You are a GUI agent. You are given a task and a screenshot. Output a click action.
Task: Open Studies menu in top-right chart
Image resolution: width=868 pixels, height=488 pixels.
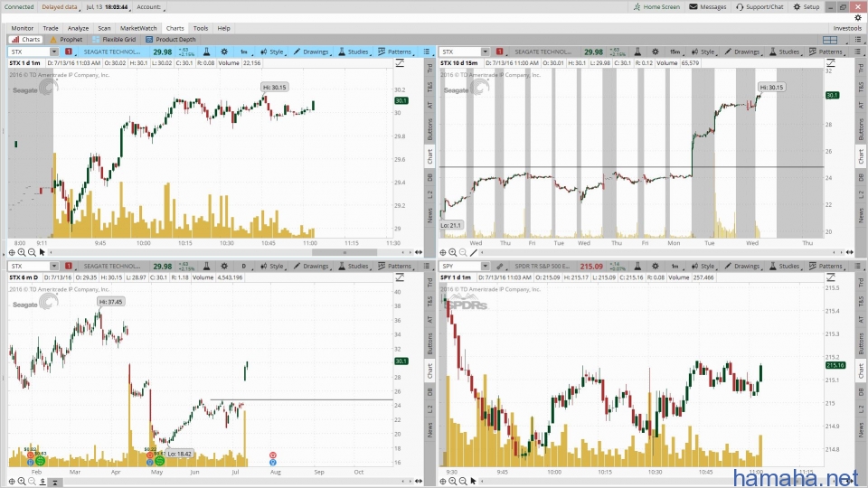(x=785, y=52)
